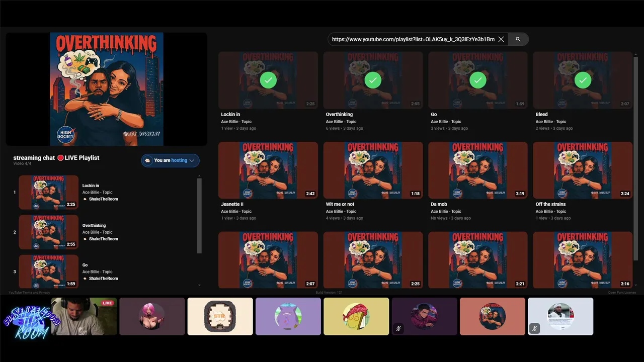Click the red LIVE badge on webcam
This screenshot has width=644, height=362.
(107, 303)
